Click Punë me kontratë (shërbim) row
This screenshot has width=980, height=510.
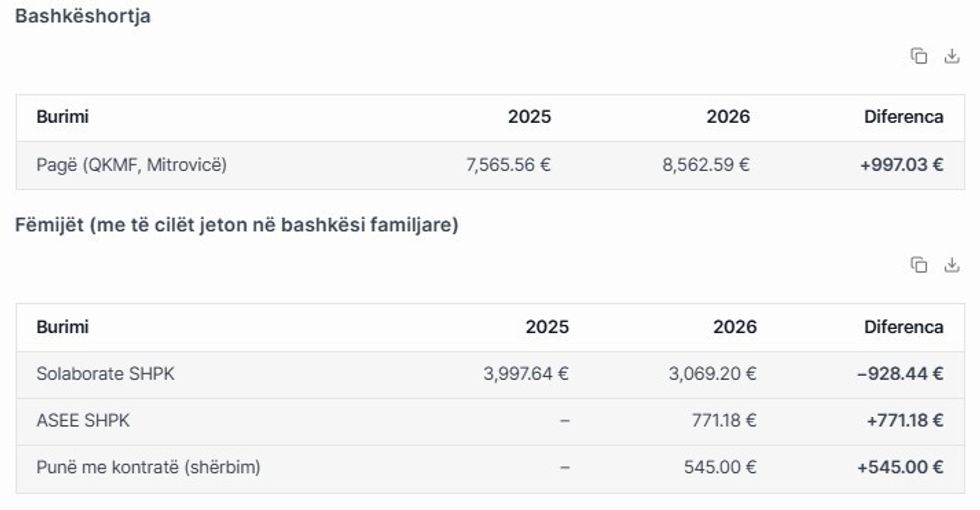pyautogui.click(x=148, y=467)
